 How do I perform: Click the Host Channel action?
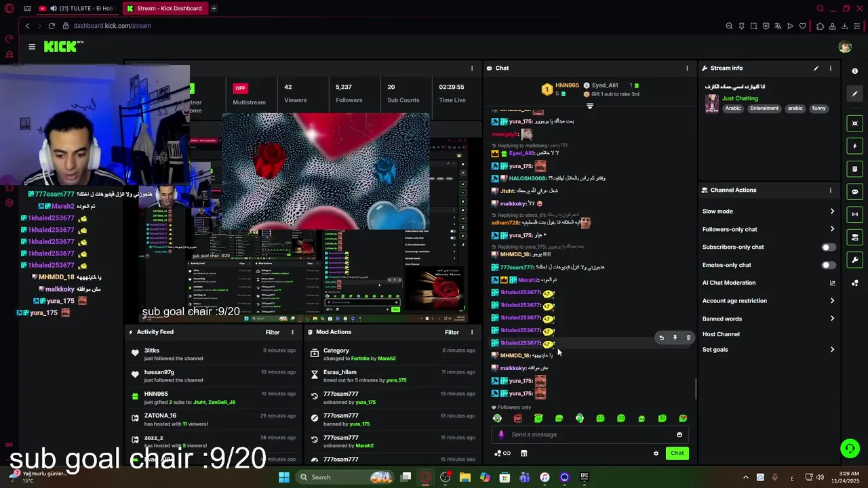click(721, 334)
